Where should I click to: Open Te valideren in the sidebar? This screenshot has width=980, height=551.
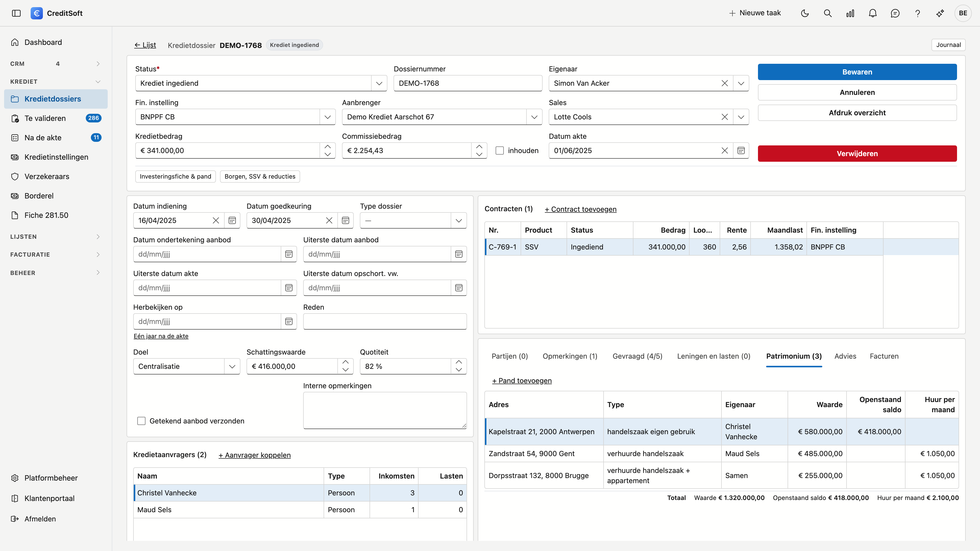coord(56,118)
